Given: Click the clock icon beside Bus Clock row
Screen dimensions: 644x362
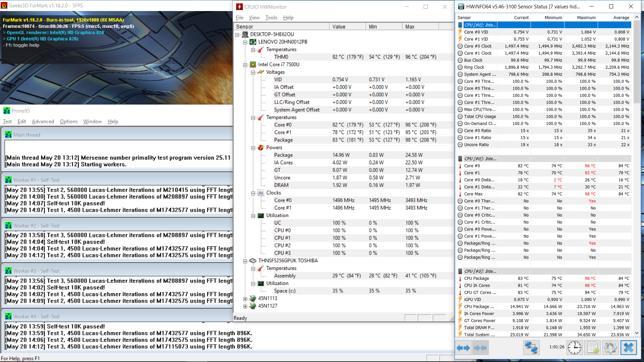Looking at the screenshot, I should click(460, 60).
